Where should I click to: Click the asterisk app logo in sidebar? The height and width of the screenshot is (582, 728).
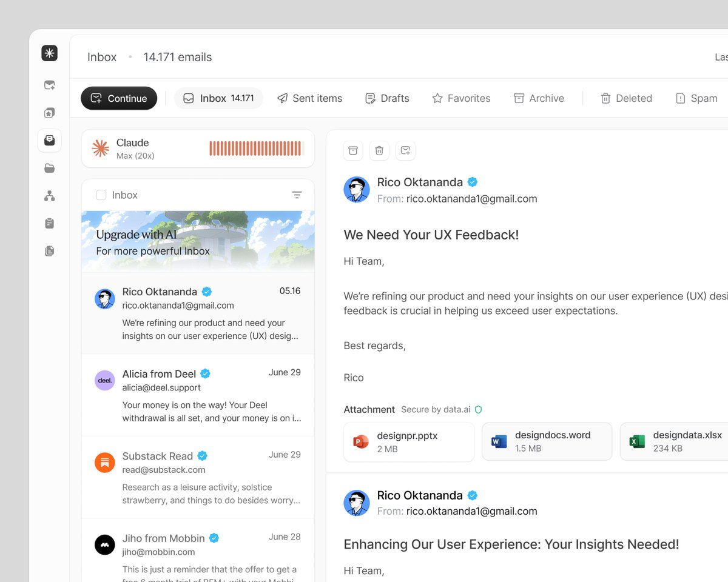coord(50,53)
